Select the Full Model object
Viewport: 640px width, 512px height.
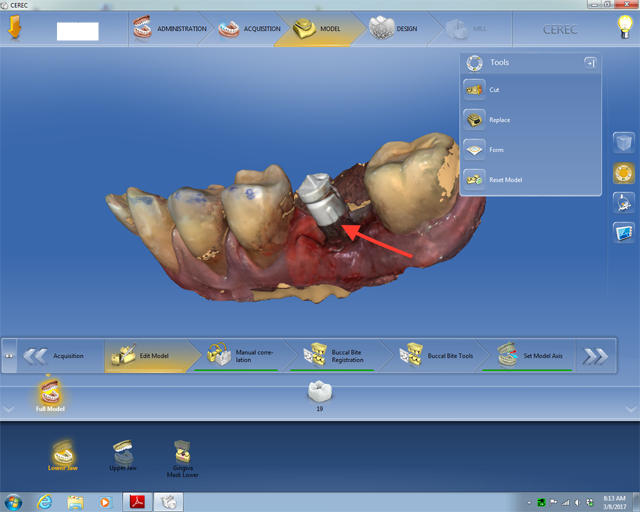coord(50,395)
